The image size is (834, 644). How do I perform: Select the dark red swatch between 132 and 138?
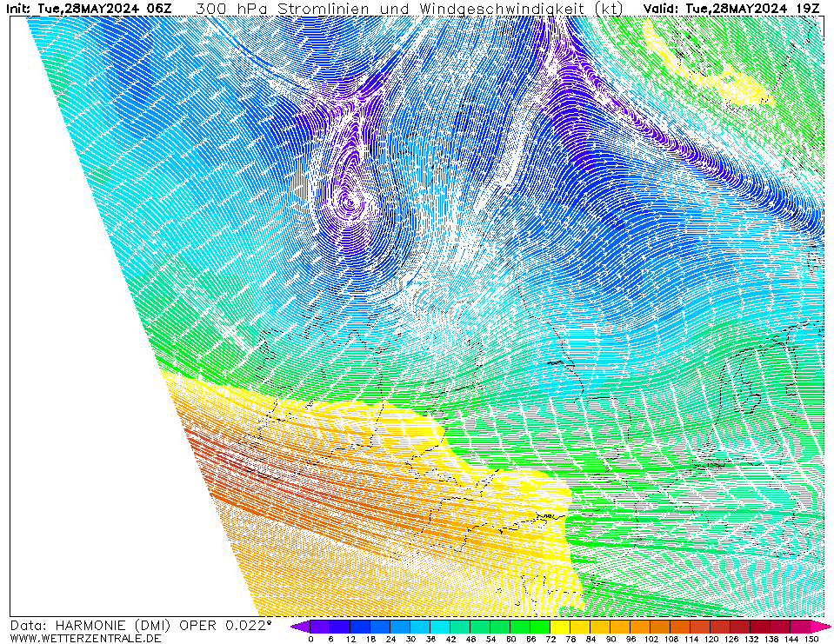(x=761, y=626)
